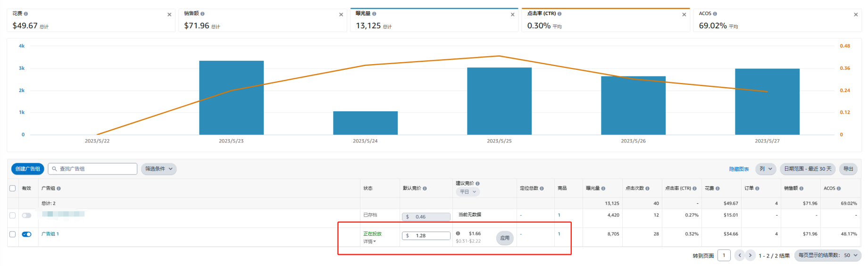Image resolution: width=868 pixels, height=266 pixels.
Task: Click info icon in 广告组 column header
Action: pos(58,188)
